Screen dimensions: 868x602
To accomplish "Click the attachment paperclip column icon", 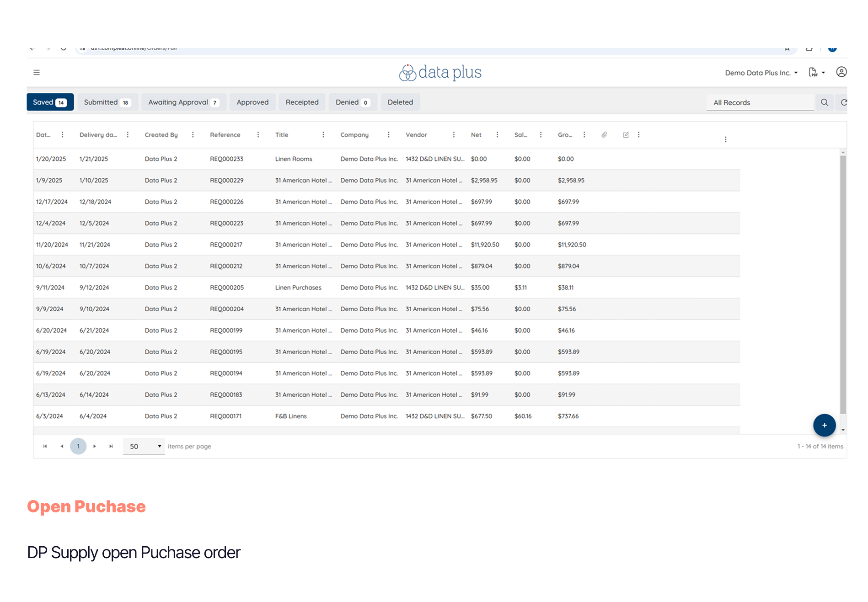I will pyautogui.click(x=604, y=135).
